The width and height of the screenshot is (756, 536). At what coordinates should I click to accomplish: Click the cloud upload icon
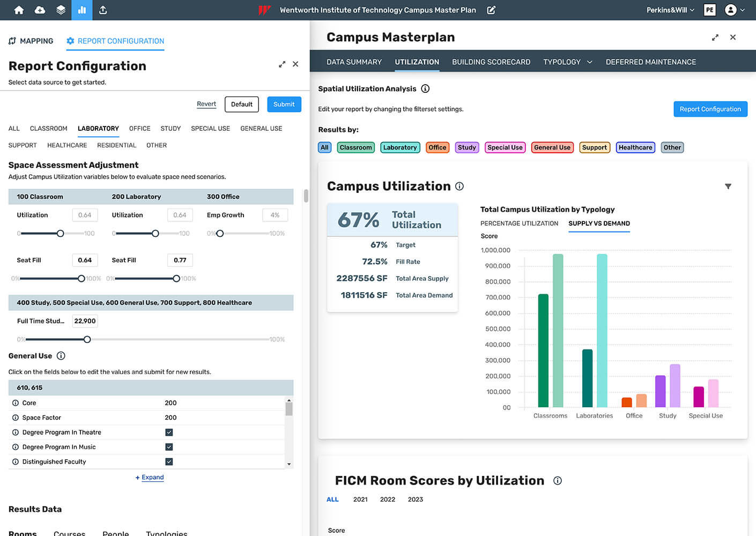click(x=40, y=10)
